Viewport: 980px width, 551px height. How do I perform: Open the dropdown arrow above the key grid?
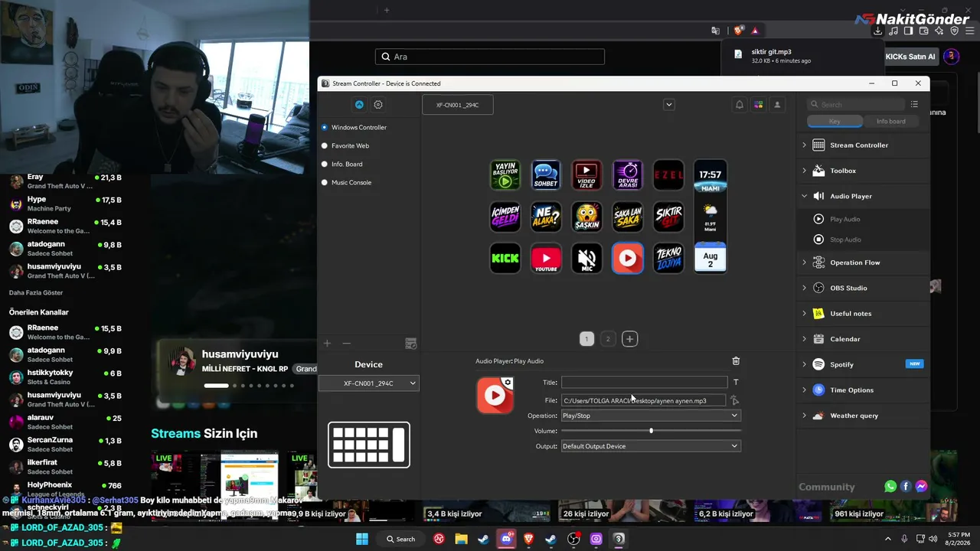pyautogui.click(x=668, y=105)
